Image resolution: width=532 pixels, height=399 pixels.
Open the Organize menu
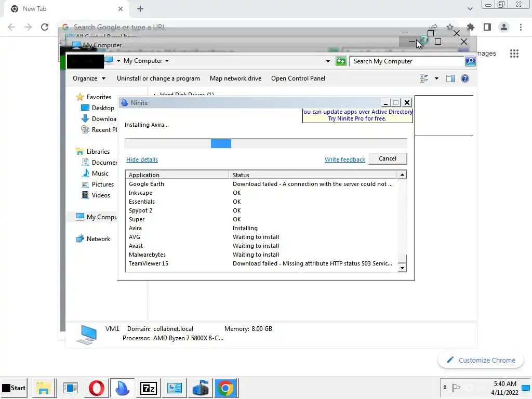tap(89, 78)
